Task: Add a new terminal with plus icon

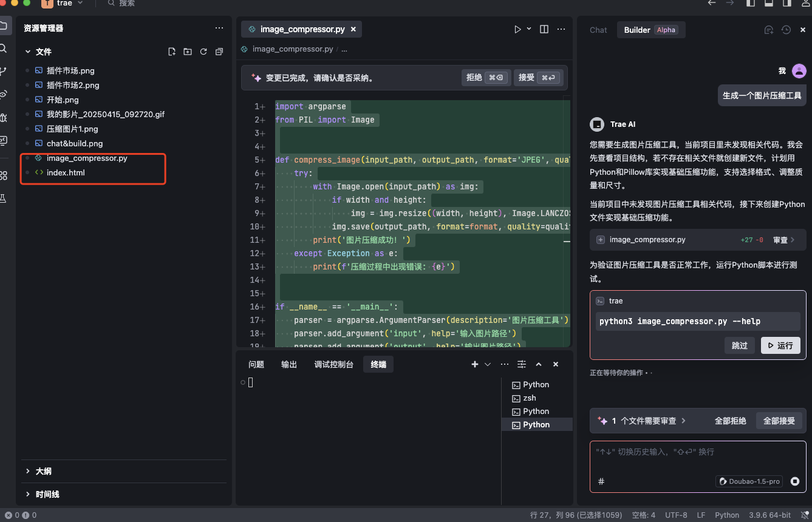Action: (x=475, y=364)
